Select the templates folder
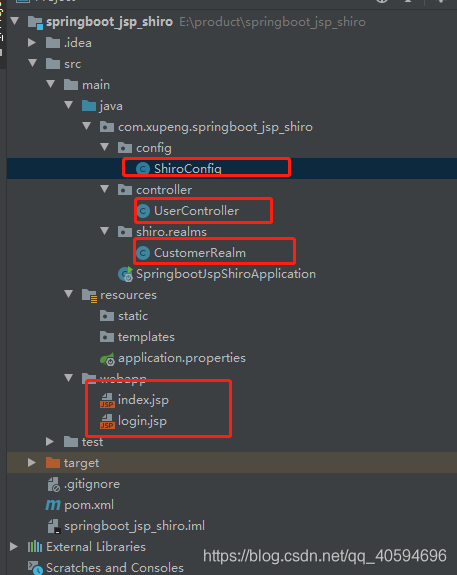The width and height of the screenshot is (457, 575). pos(146,337)
